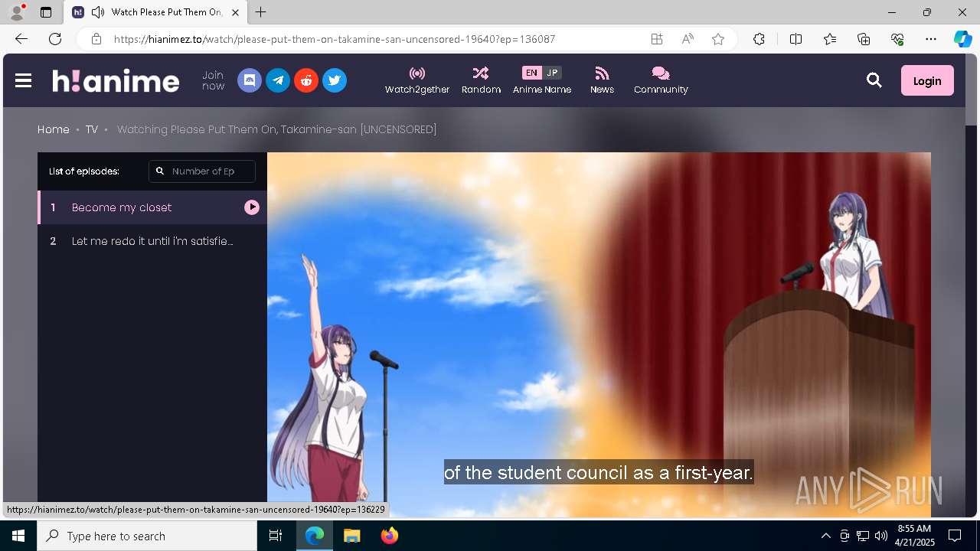Pick a Random anime
This screenshot has width=980, height=551.
[x=481, y=80]
